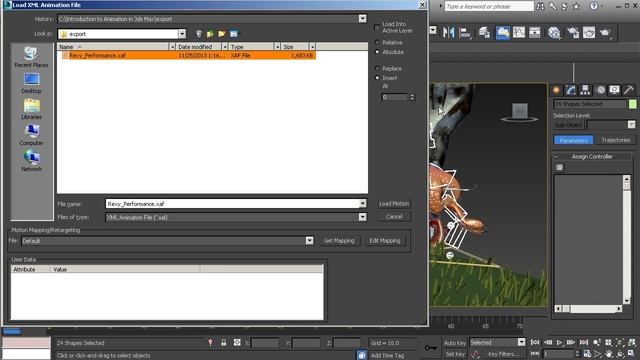Open Network shortcut in places bar
Image resolution: width=640 pixels, height=360 pixels.
pos(31,161)
